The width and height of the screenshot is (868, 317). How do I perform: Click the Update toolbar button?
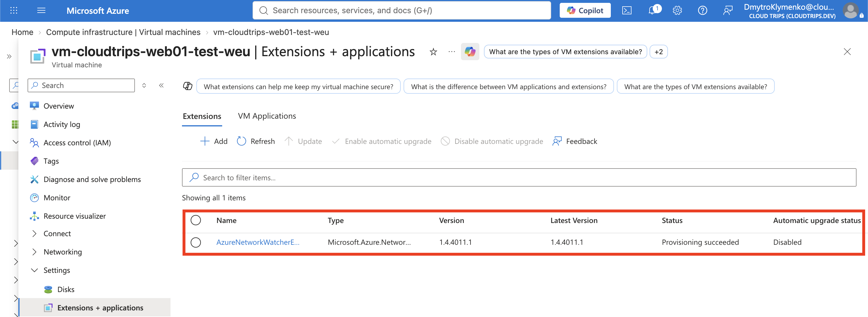point(303,141)
